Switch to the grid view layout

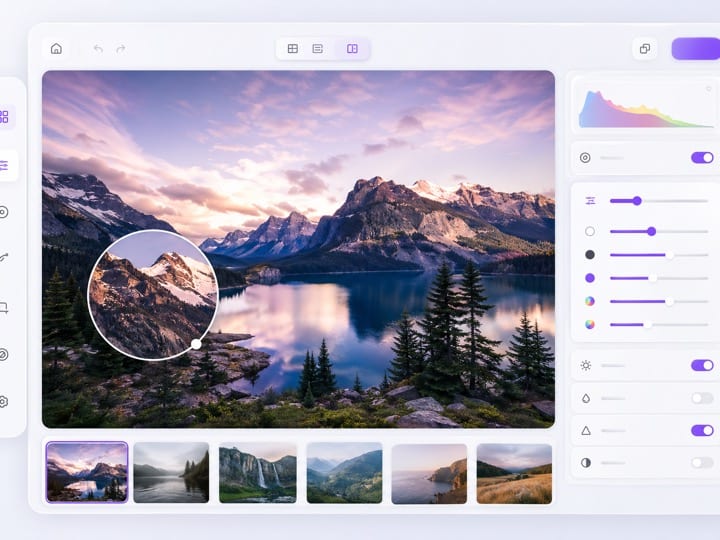point(292,49)
